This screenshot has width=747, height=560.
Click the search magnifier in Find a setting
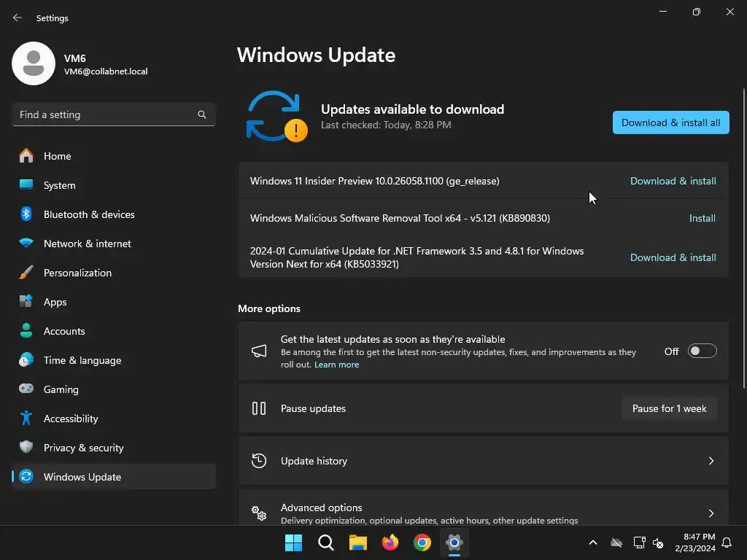click(202, 114)
